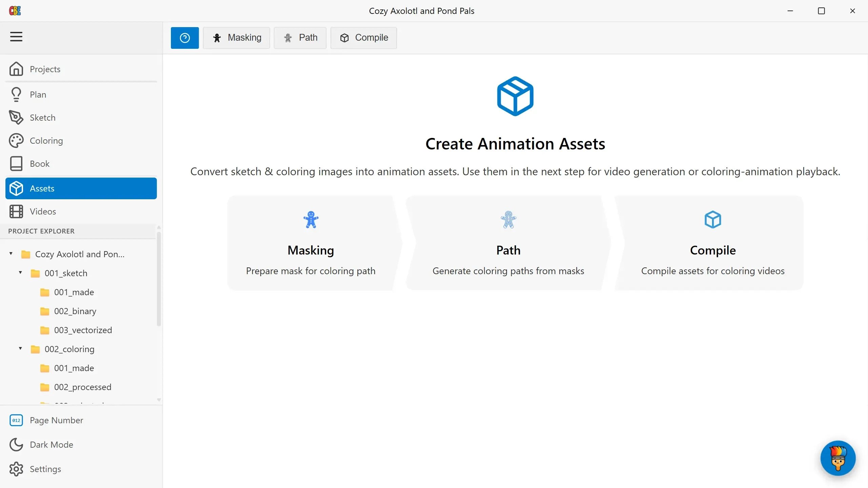Click the Path tab gingerbread icon
The image size is (868, 488).
(x=288, y=38)
